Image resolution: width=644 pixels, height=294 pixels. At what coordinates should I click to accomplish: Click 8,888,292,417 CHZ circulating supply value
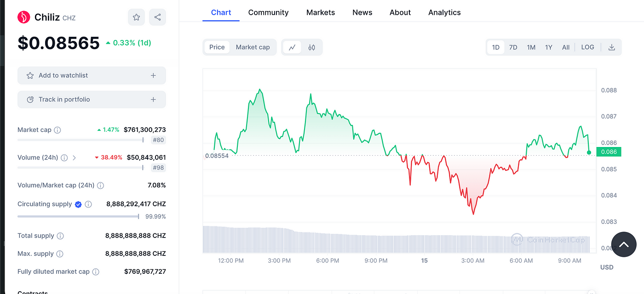tap(136, 204)
